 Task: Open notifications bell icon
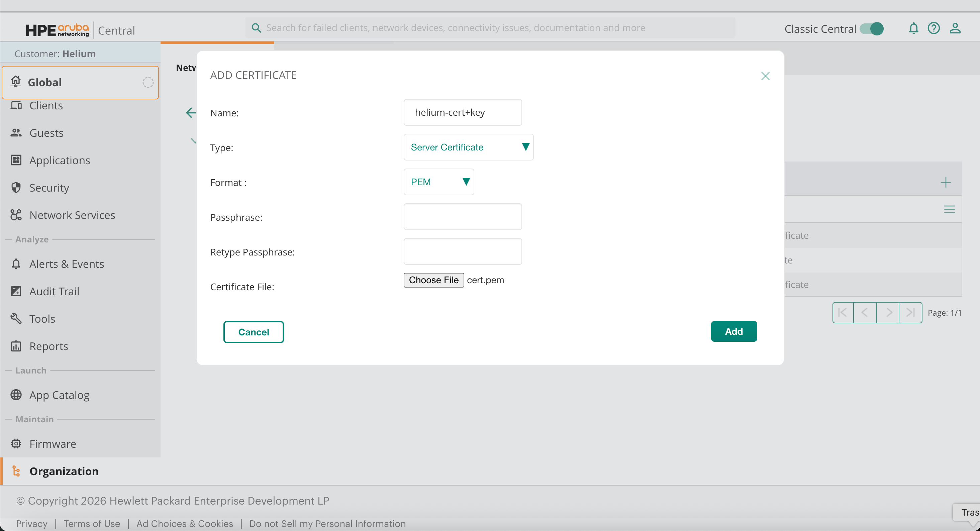pos(913,28)
